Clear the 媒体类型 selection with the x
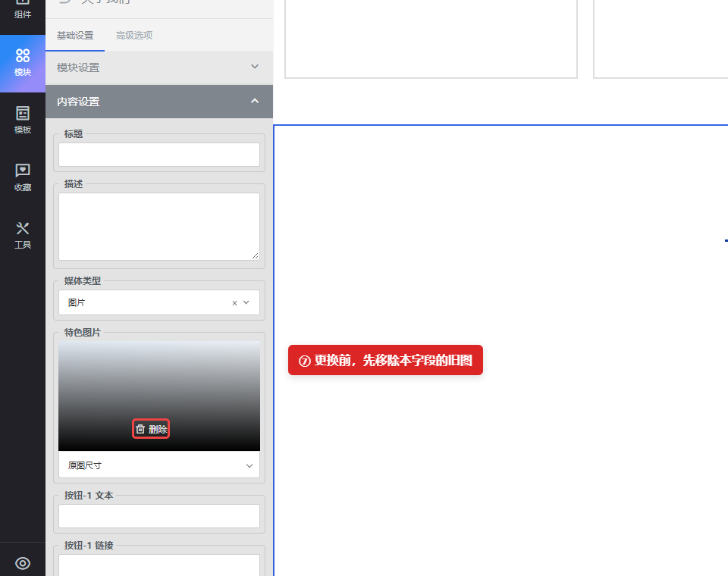The width and height of the screenshot is (728, 576). (234, 303)
